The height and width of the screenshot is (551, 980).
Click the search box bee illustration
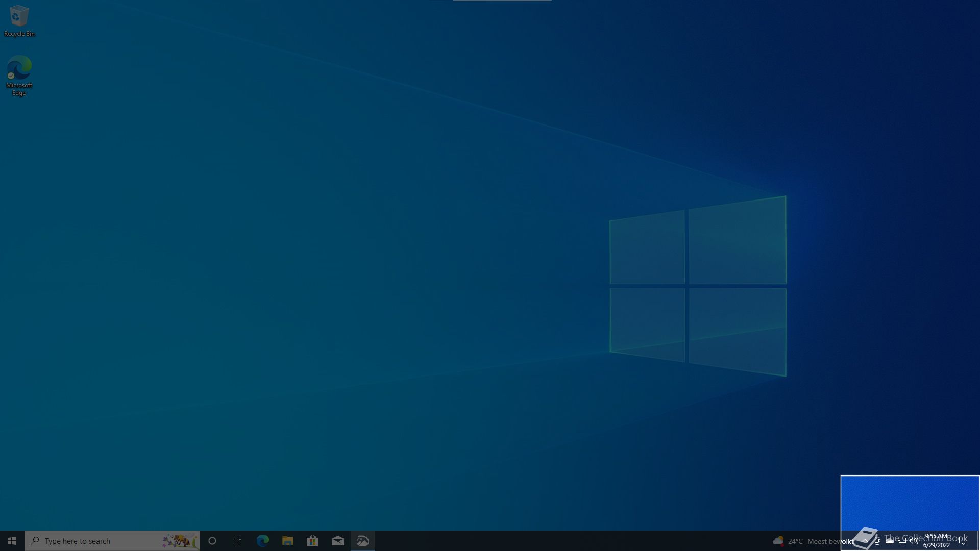coord(180,541)
